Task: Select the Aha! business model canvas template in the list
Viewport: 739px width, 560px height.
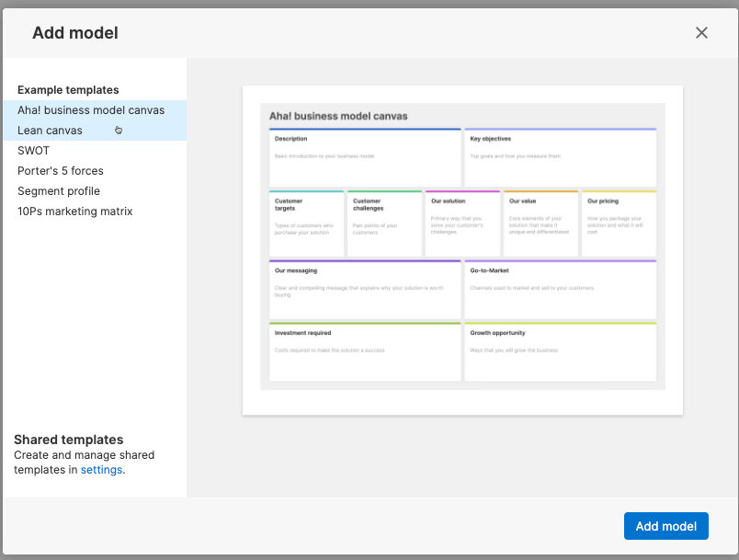Action: [x=95, y=110]
